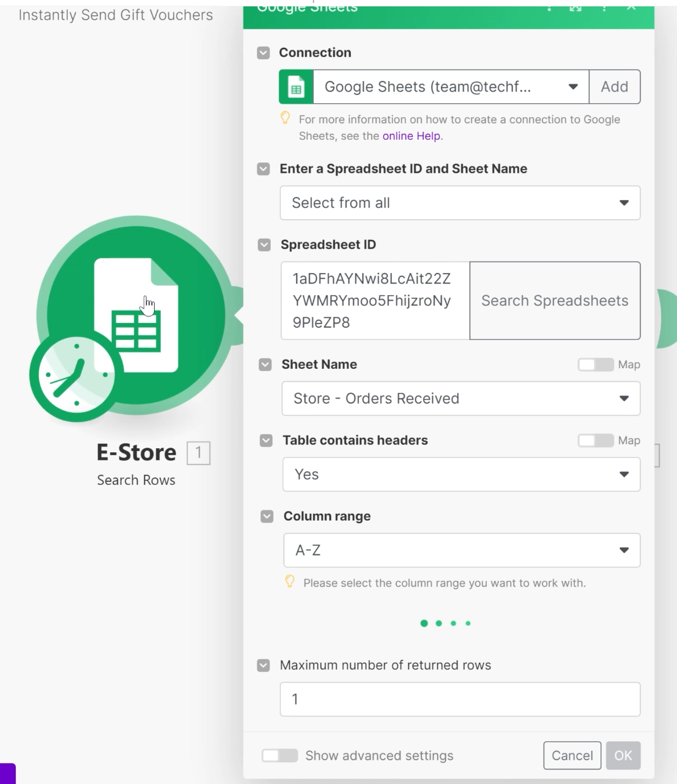The height and width of the screenshot is (784, 677).
Task: Click the Add connection button
Action: tap(614, 86)
